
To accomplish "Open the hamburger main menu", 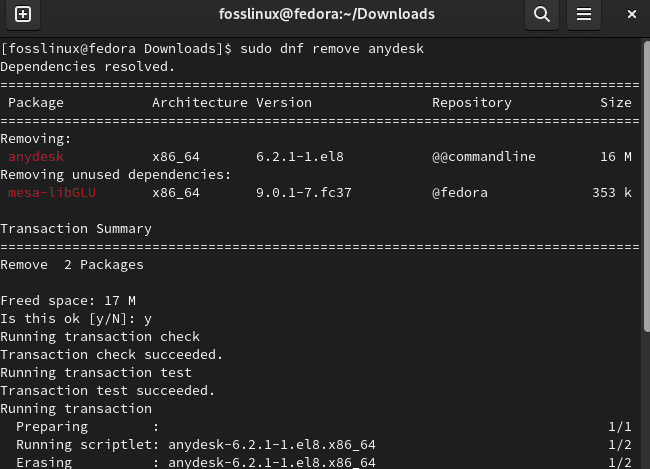I will pyautogui.click(x=584, y=15).
